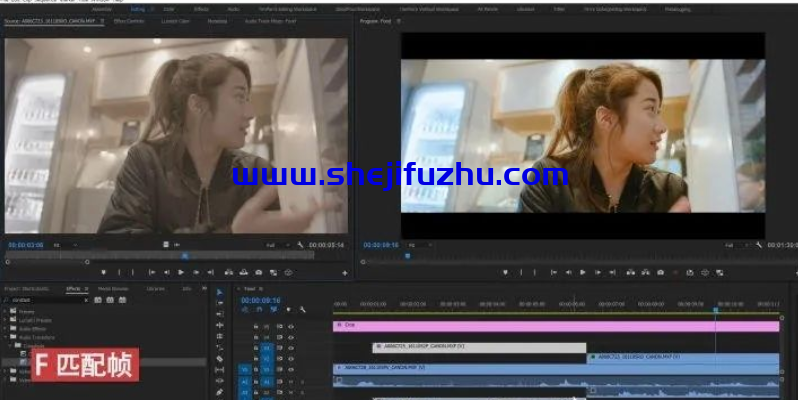Step back one frame in Program monitor
798x400 pixels.
568,272
